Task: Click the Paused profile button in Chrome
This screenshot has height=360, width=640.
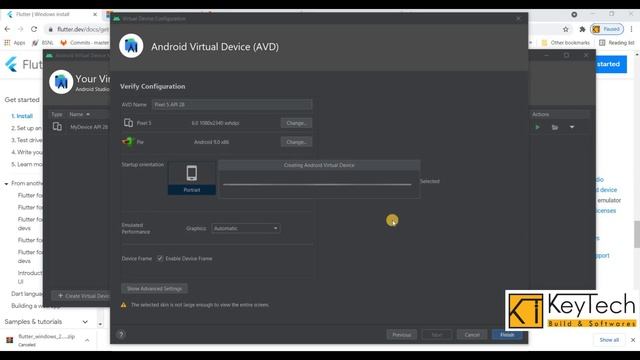Action: (607, 29)
